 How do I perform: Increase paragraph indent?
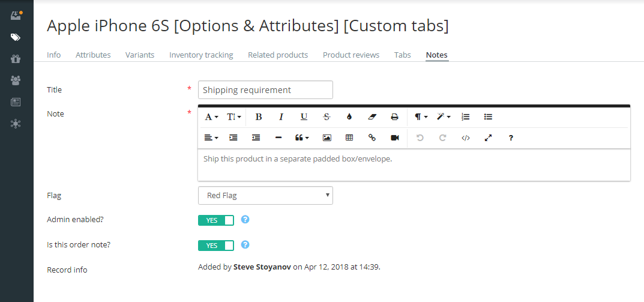pos(233,138)
